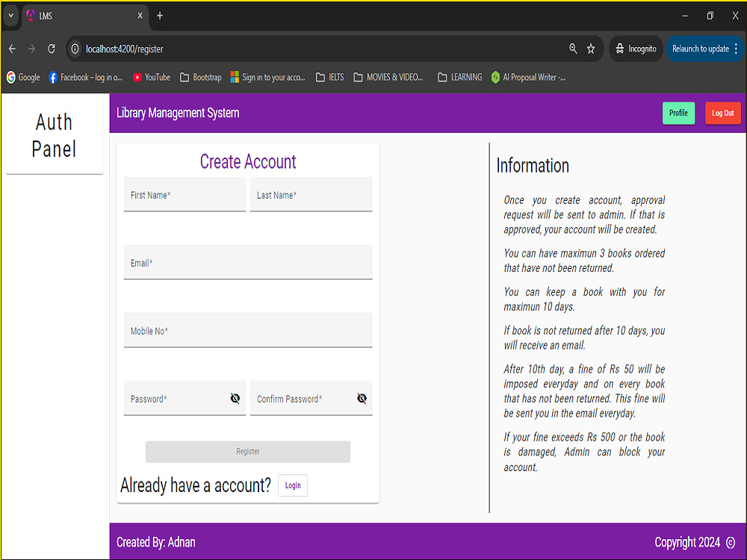Click the Register button
747x560 pixels.
click(248, 452)
